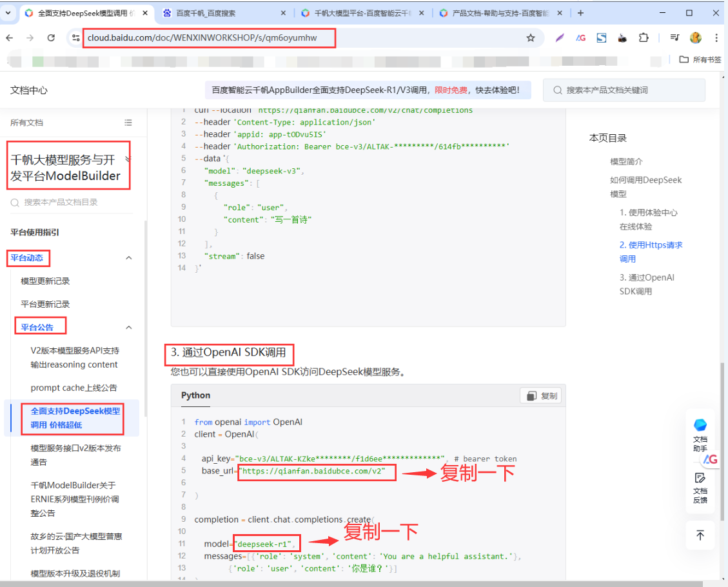728x587 pixels.
Task: Toggle the 所有文档 list icon
Action: [128, 123]
